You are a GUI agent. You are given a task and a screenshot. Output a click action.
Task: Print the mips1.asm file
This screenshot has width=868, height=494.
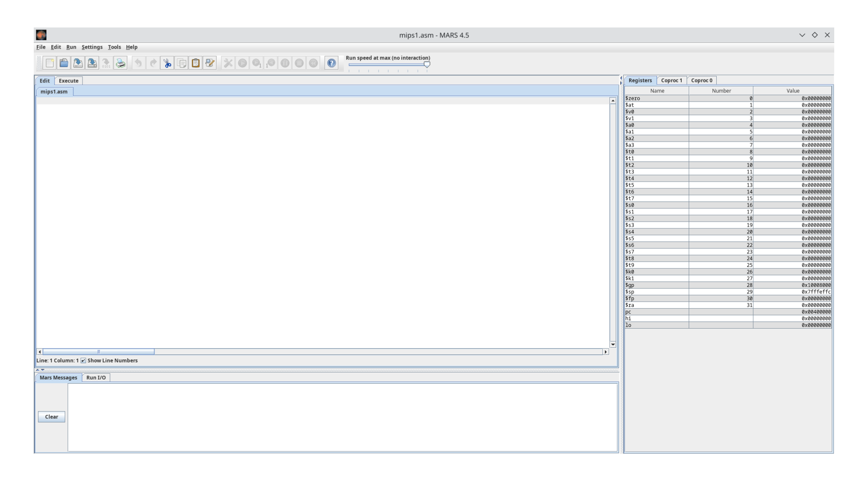tap(120, 63)
